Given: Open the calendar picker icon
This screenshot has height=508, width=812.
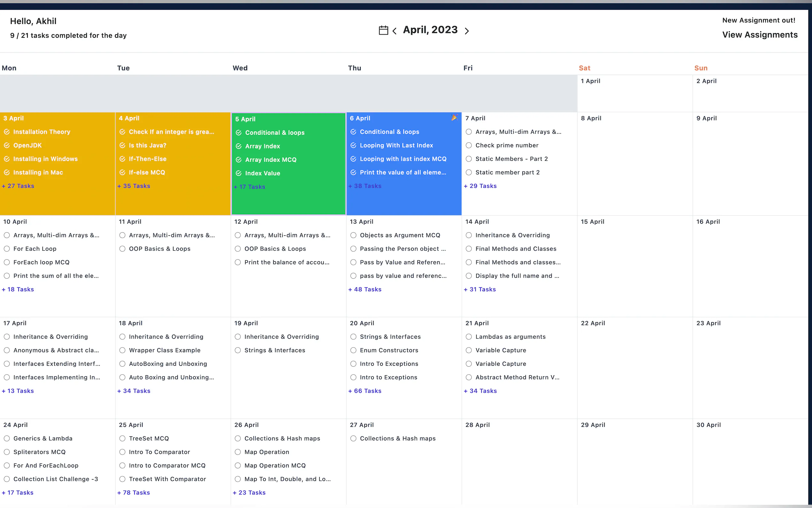Looking at the screenshot, I should pos(383,30).
